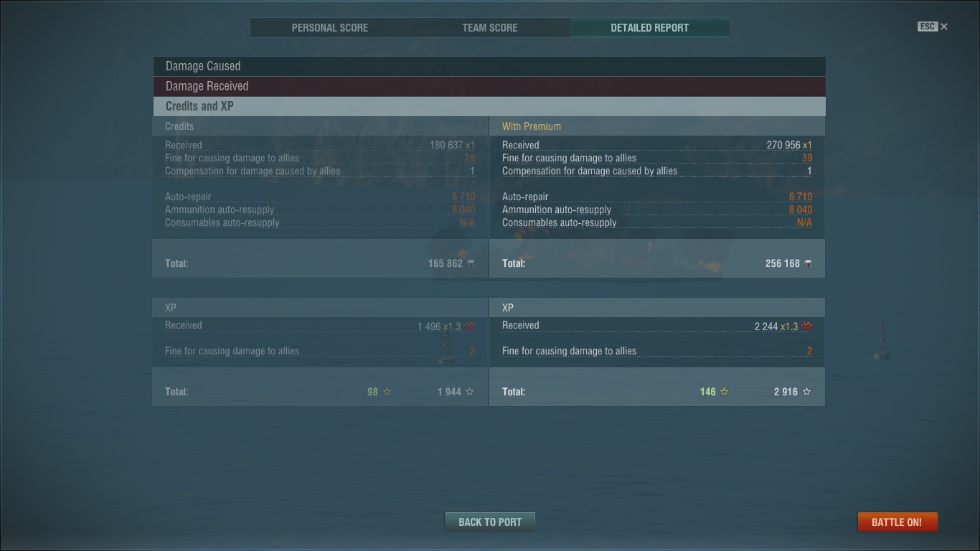
Task: Select the Detailed Report tab
Action: click(x=650, y=28)
